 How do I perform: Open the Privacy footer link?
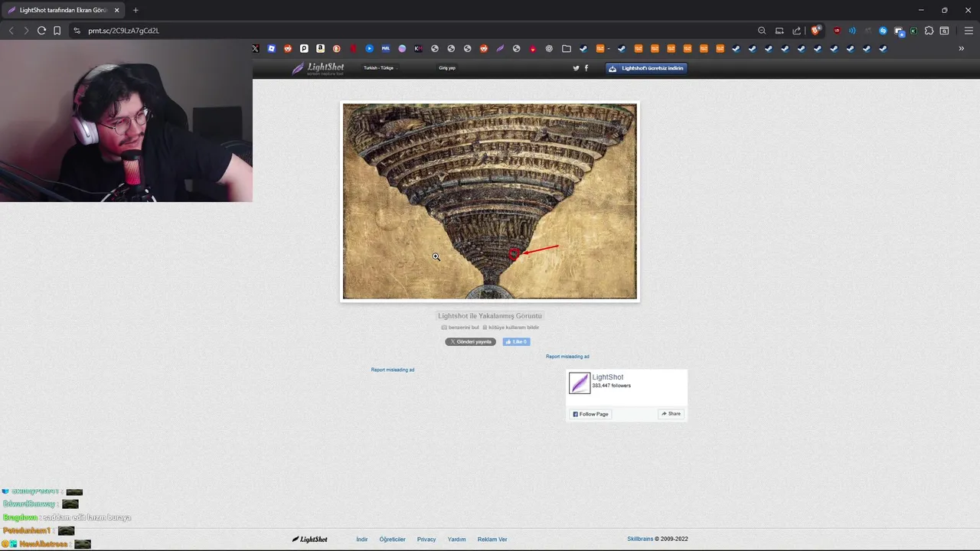(426, 540)
